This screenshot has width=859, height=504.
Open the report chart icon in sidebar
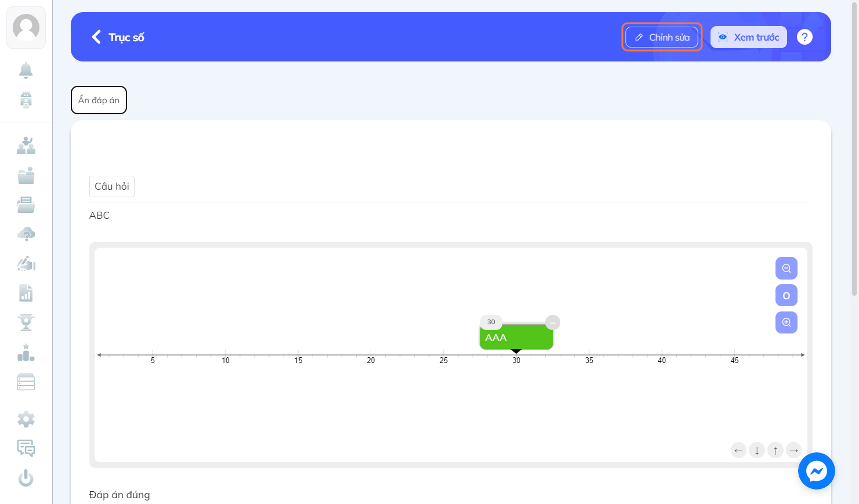(x=26, y=293)
